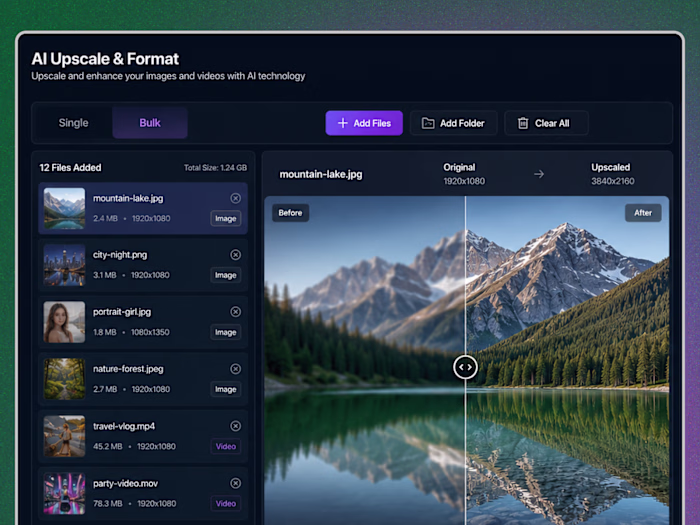Select the file name portrait-girl.jpg
The image size is (700, 525).
122,312
